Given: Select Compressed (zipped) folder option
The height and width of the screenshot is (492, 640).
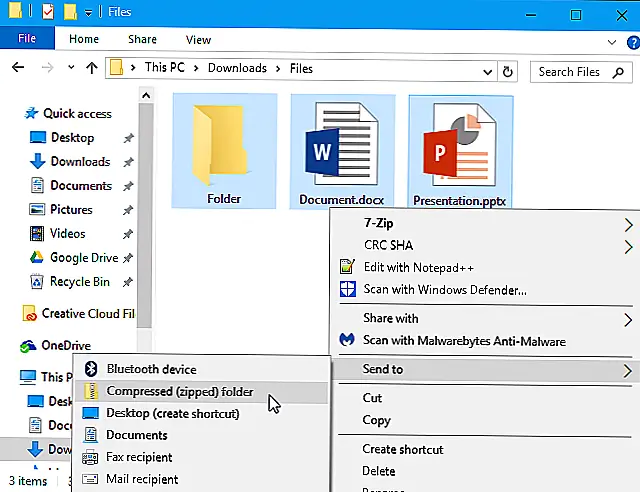Looking at the screenshot, I should click(180, 392).
